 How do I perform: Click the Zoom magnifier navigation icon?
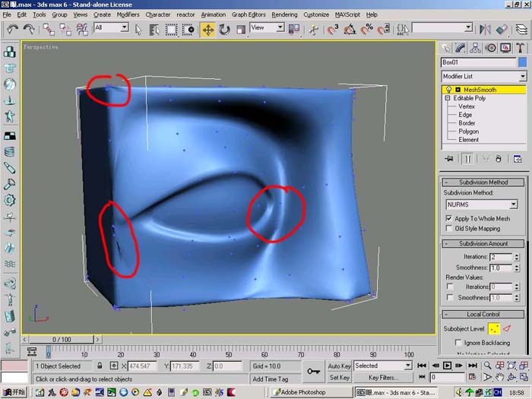point(488,366)
